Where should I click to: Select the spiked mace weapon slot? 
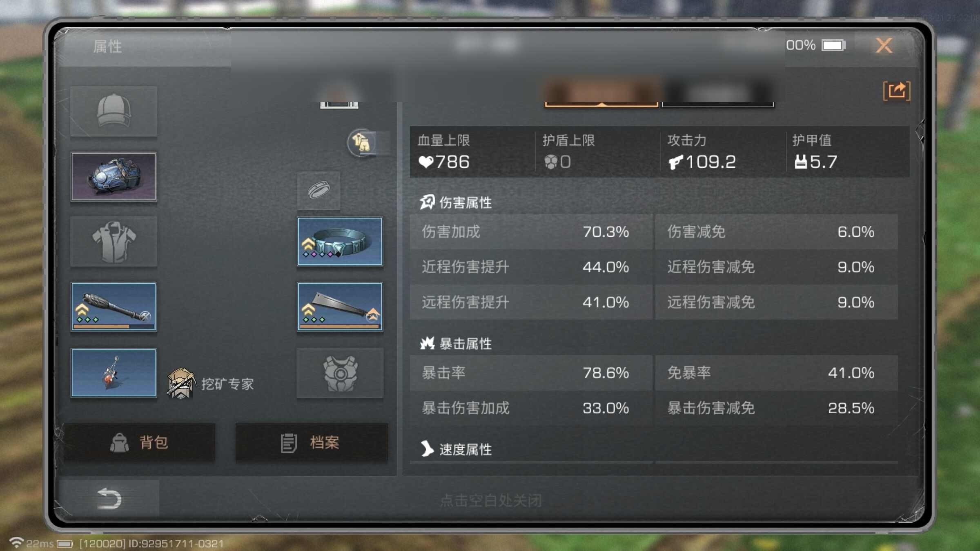point(114,307)
